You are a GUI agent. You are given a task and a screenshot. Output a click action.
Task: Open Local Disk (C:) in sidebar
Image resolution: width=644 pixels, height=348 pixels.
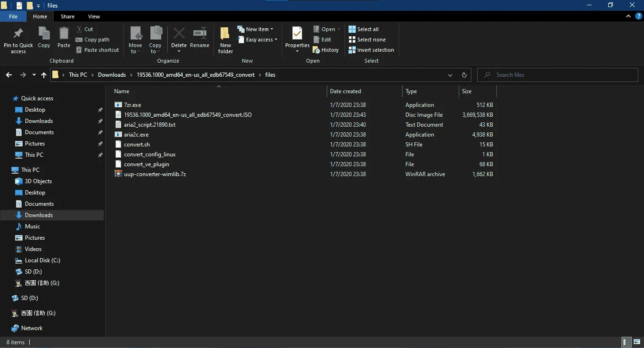pos(42,260)
